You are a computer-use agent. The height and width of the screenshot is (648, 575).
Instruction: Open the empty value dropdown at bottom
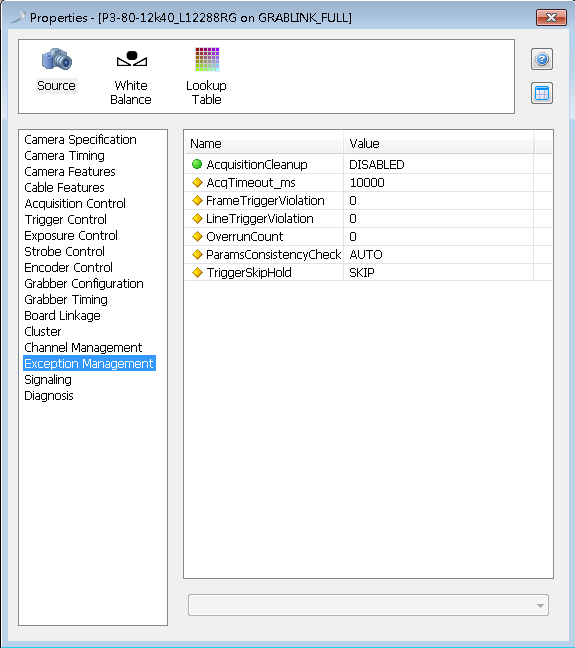368,605
